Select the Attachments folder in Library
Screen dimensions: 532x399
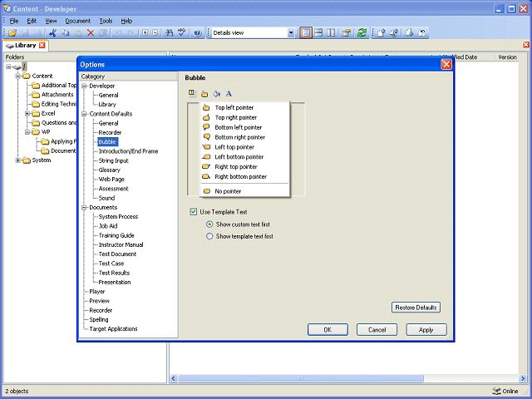(x=57, y=95)
